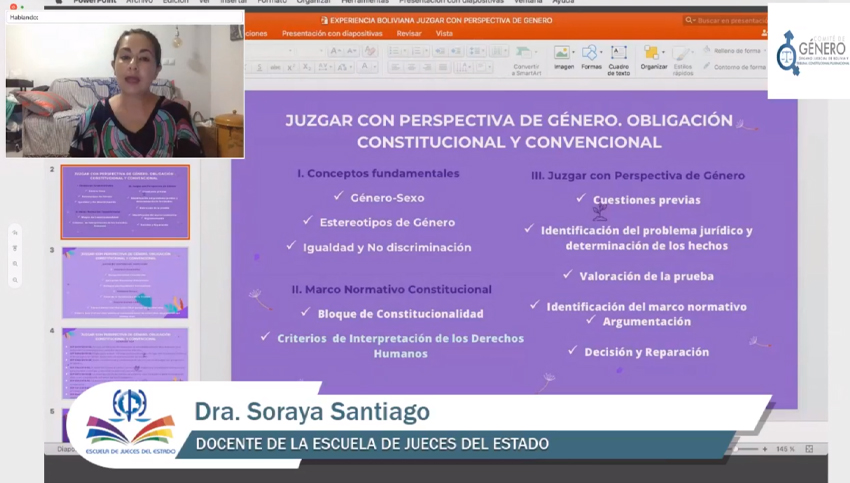Click the zoom in plus icon
Screen dimensions: 850x483
click(x=765, y=449)
